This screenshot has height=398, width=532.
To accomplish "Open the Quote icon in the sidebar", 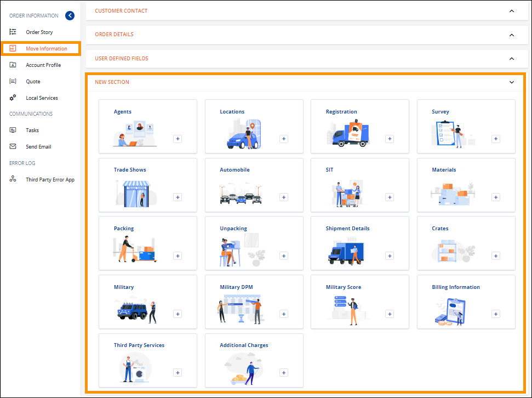I will point(13,81).
